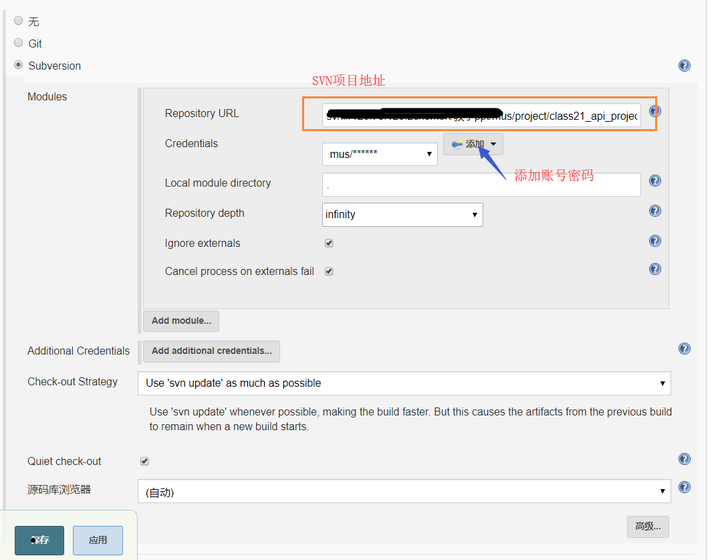Click the 保存 save button
Screen dimensions: 720x560
click(x=39, y=540)
